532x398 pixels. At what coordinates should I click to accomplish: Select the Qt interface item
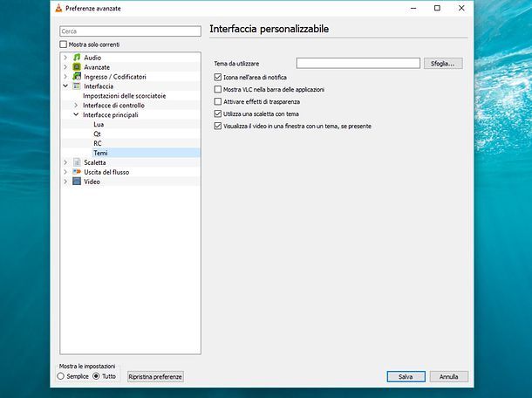pyautogui.click(x=97, y=134)
